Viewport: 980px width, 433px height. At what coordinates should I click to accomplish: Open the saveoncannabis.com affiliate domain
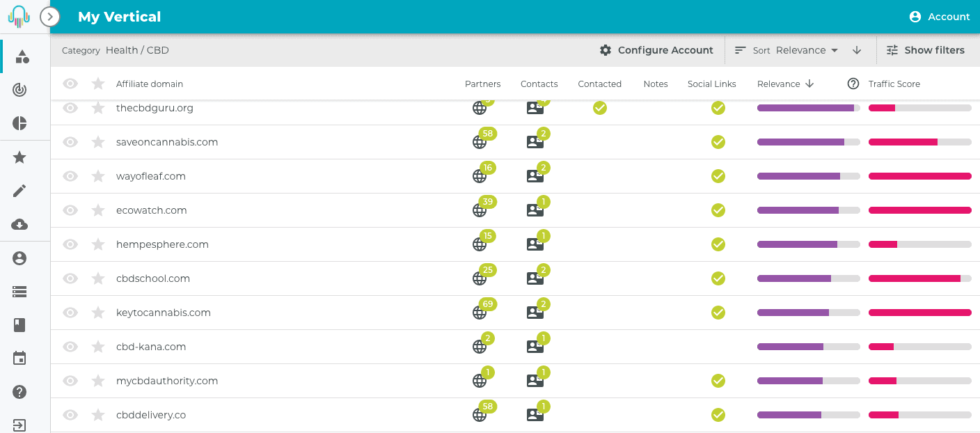point(167,142)
